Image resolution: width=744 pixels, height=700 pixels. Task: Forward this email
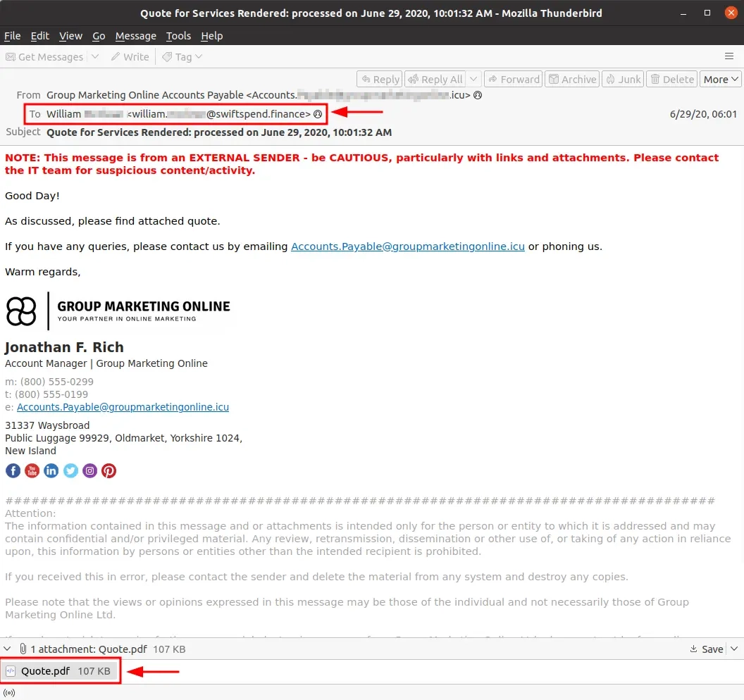pos(514,79)
